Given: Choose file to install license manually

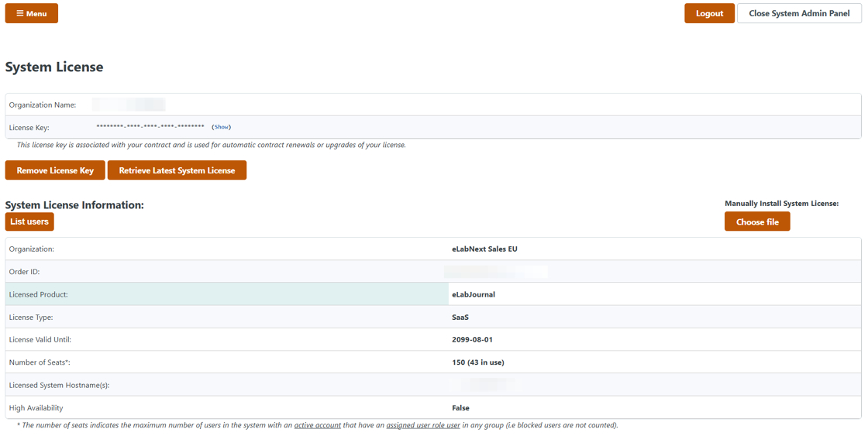Looking at the screenshot, I should pyautogui.click(x=756, y=222).
